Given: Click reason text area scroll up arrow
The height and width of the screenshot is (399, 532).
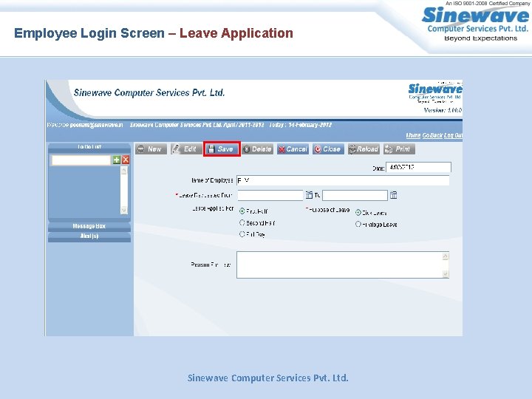Looking at the screenshot, I should (446, 256).
